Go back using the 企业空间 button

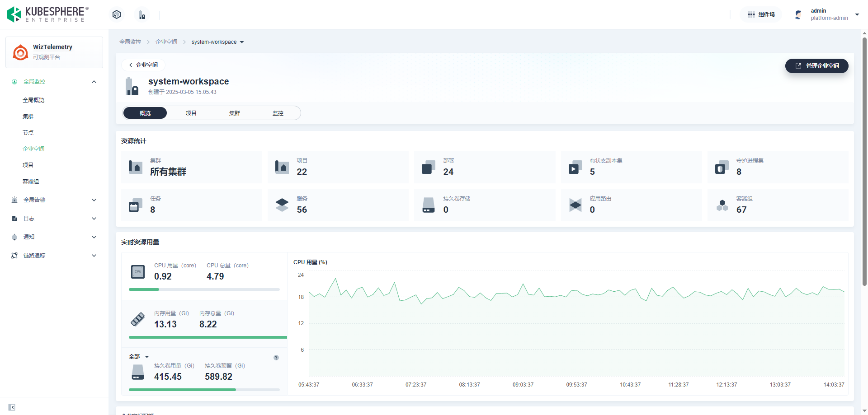pyautogui.click(x=143, y=65)
